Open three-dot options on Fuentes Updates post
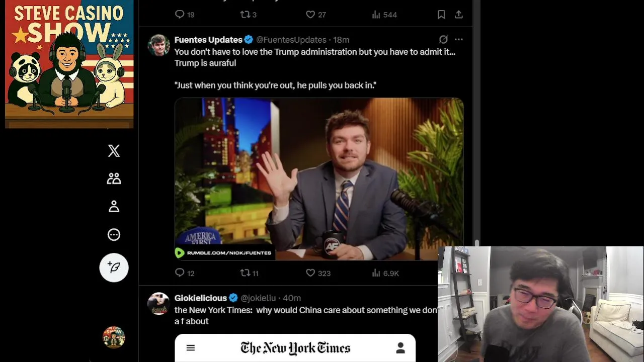644x362 pixels. click(459, 39)
